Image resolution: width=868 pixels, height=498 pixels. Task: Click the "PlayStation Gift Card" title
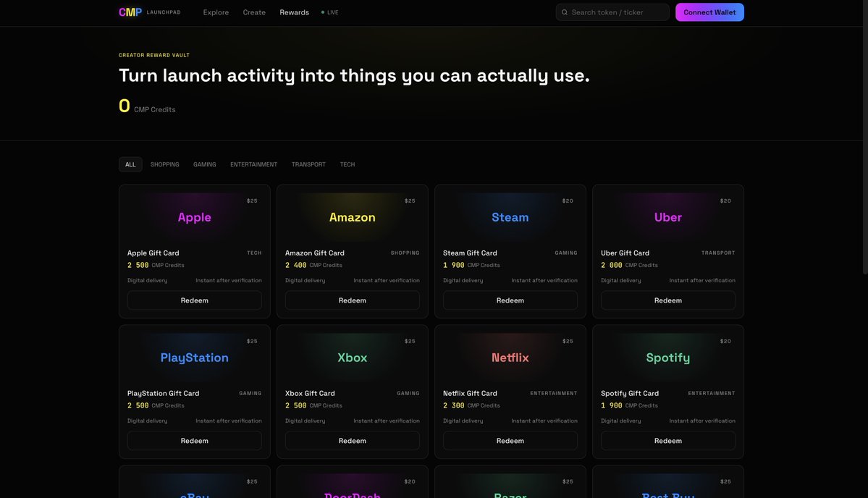[x=164, y=394]
